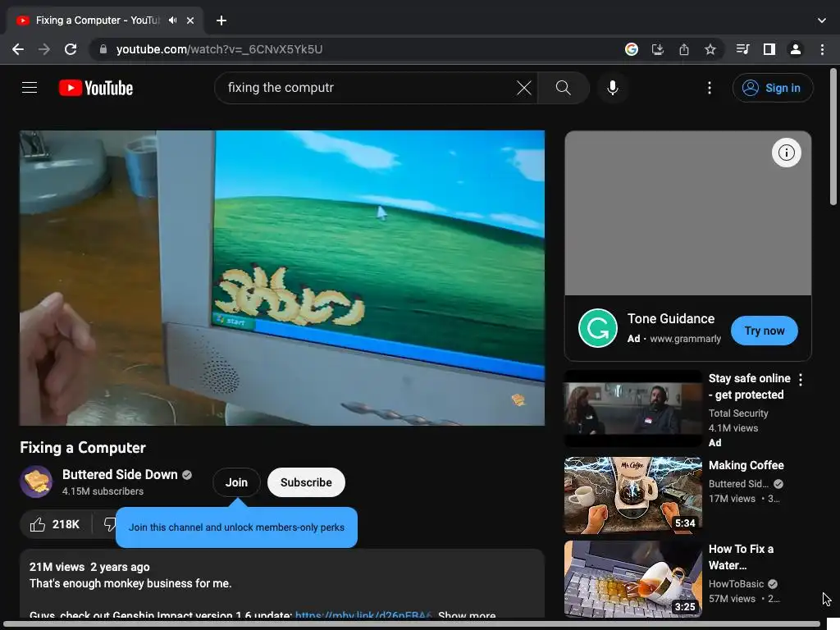Open How To Fix a Water thumbnail

632,578
